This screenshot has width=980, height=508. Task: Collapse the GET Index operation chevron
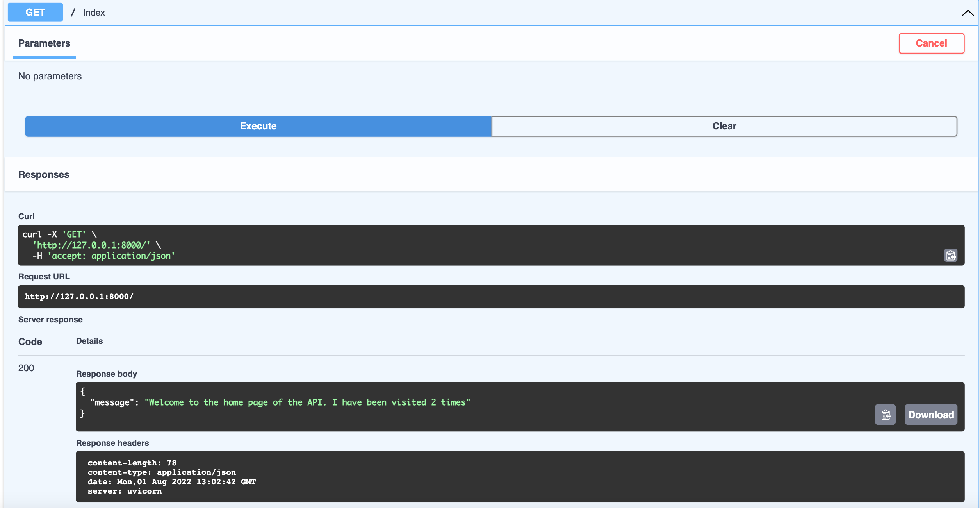point(968,13)
